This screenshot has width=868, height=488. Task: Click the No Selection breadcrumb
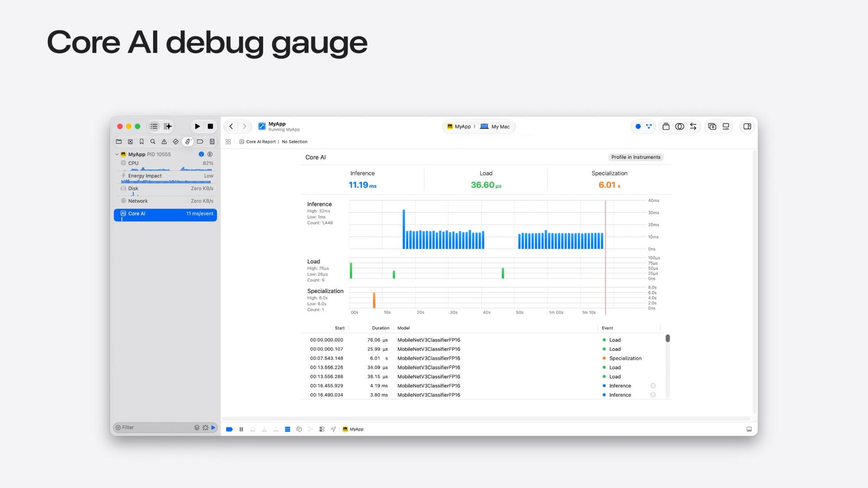(x=294, y=142)
